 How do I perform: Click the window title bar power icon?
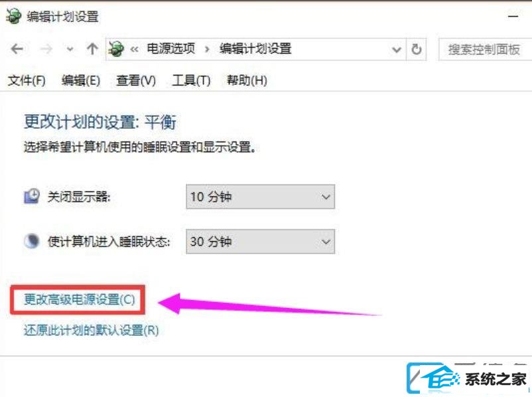pyautogui.click(x=13, y=17)
